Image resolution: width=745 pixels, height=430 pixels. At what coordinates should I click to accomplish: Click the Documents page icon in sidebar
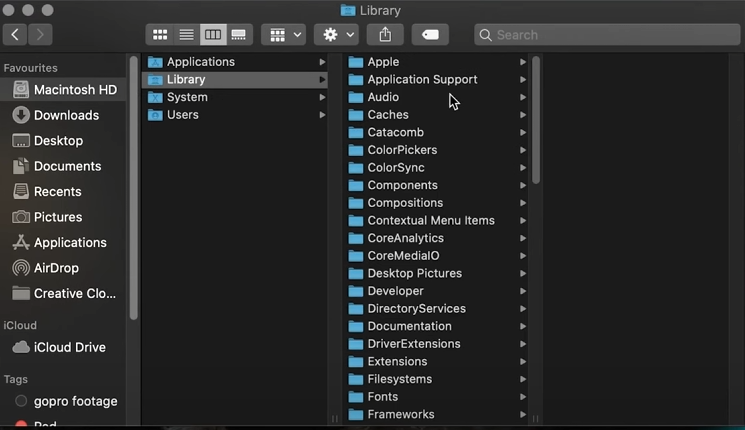[21, 166]
